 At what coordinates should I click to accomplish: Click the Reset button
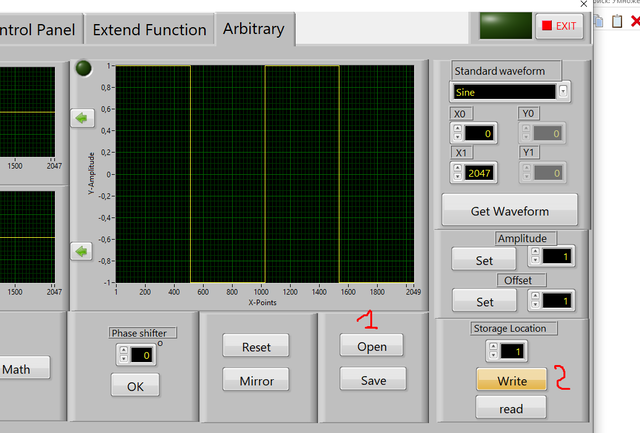tap(256, 346)
